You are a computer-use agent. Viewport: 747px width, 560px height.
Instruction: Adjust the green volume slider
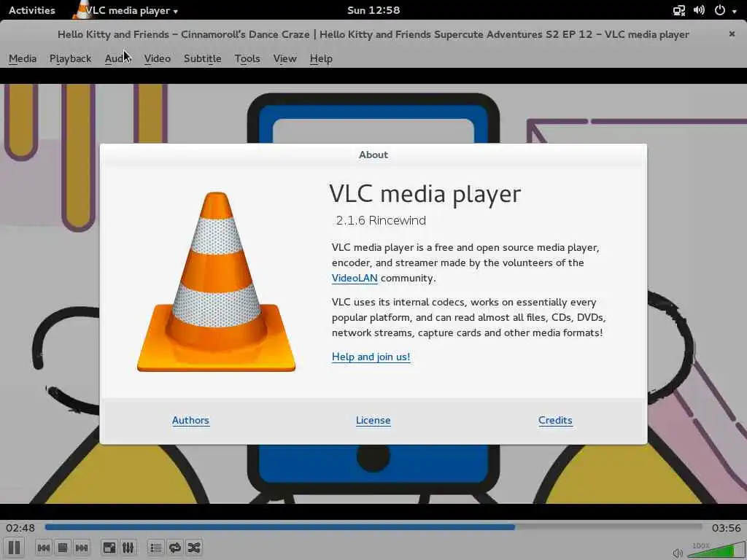pos(716,550)
